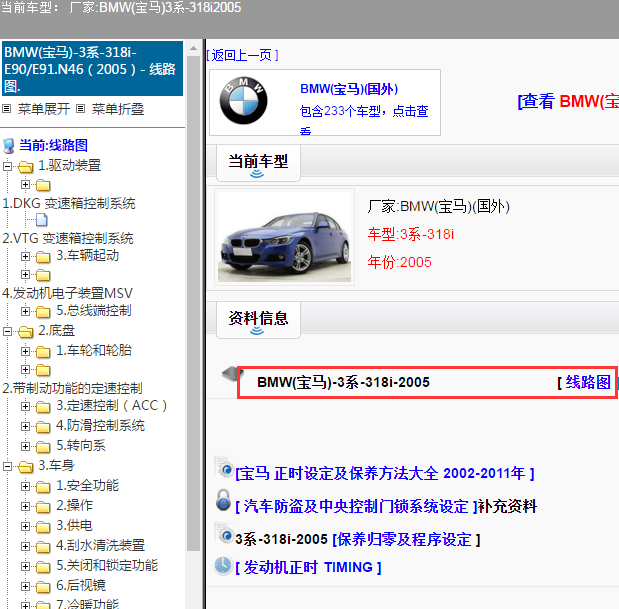Click the folder icon for 4.刮水清洗装置

(x=43, y=547)
